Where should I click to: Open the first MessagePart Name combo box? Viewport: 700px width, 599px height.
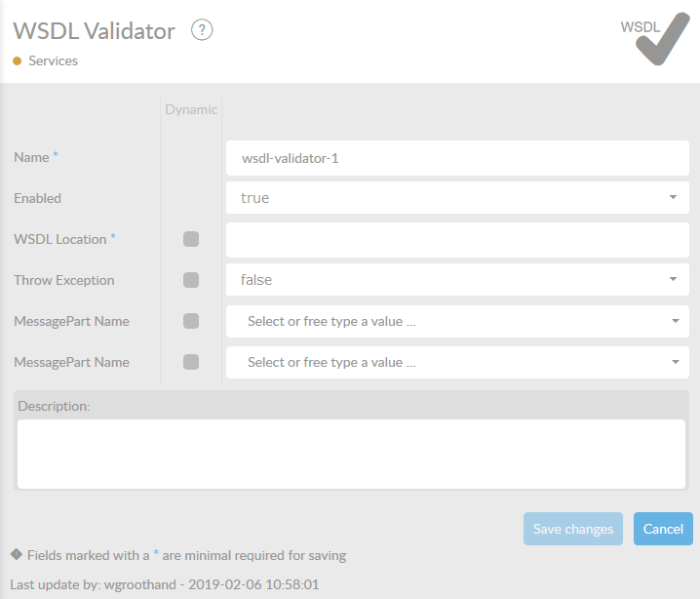(457, 321)
